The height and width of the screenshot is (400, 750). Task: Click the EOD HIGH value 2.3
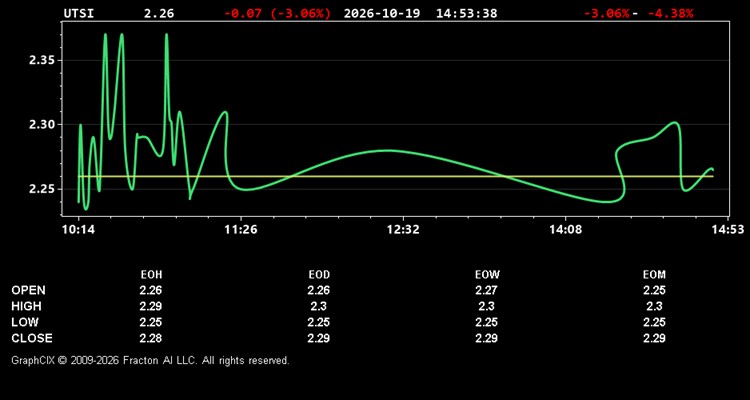319,306
